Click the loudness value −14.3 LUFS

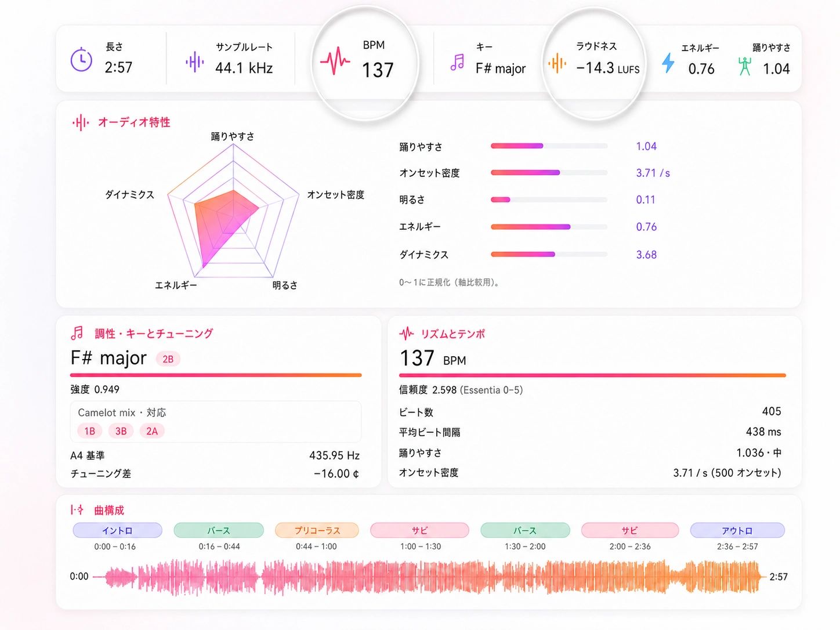tap(607, 68)
